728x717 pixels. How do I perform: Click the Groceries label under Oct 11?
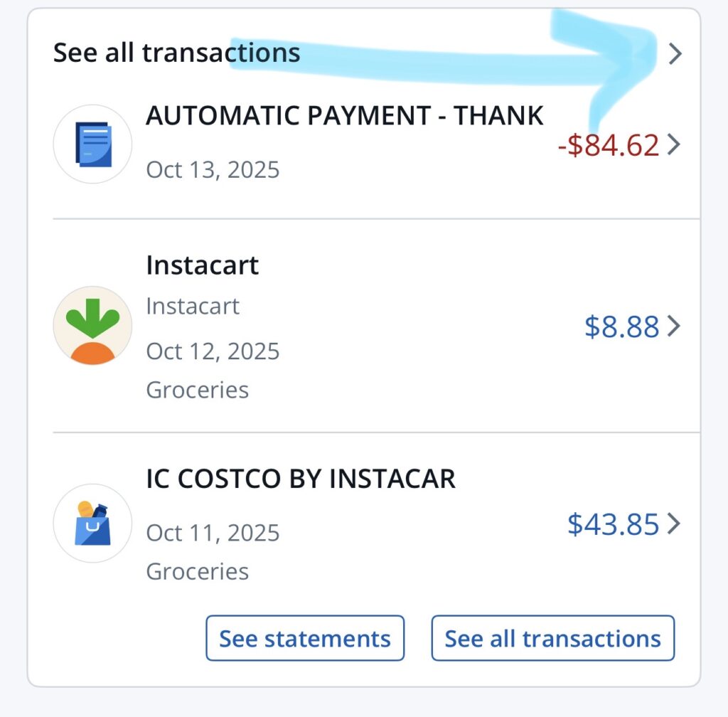point(197,571)
